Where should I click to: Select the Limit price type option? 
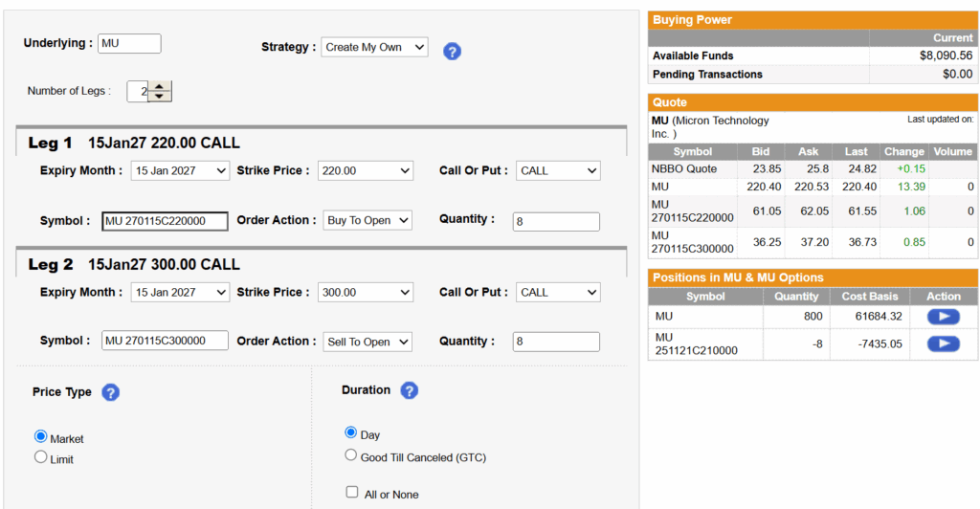[x=41, y=457]
